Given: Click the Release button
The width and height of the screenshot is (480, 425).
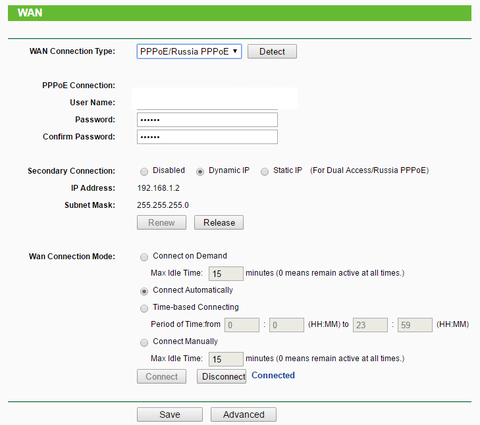Looking at the screenshot, I should tap(219, 223).
